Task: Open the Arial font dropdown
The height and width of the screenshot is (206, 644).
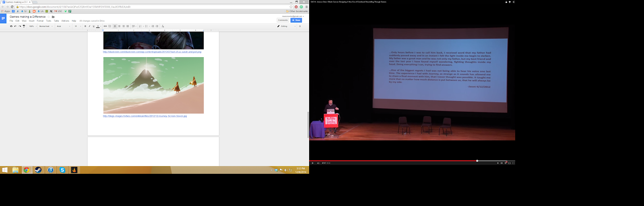Action: click(63, 26)
